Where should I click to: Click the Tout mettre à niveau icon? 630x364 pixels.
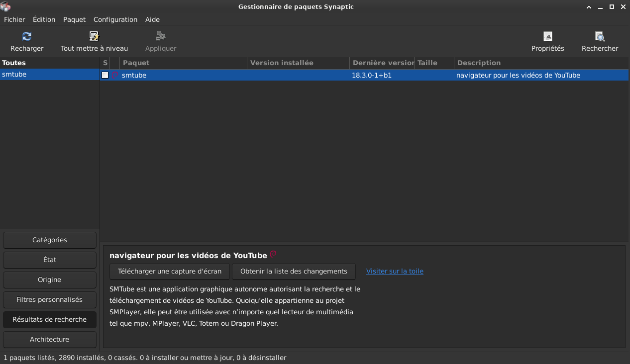click(94, 36)
